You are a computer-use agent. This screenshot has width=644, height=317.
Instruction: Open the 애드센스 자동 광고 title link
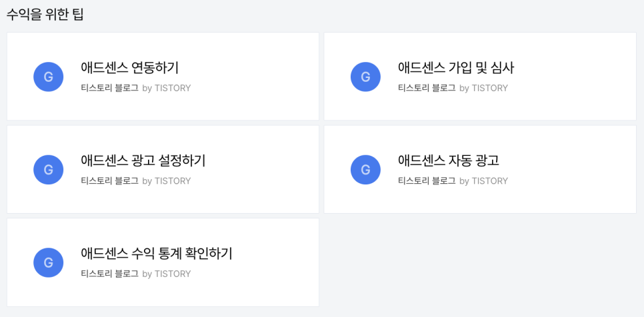pyautogui.click(x=449, y=160)
